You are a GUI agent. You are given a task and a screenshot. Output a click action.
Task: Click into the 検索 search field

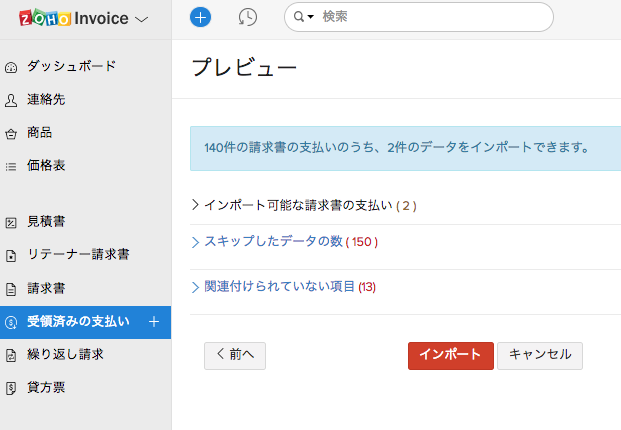click(430, 17)
